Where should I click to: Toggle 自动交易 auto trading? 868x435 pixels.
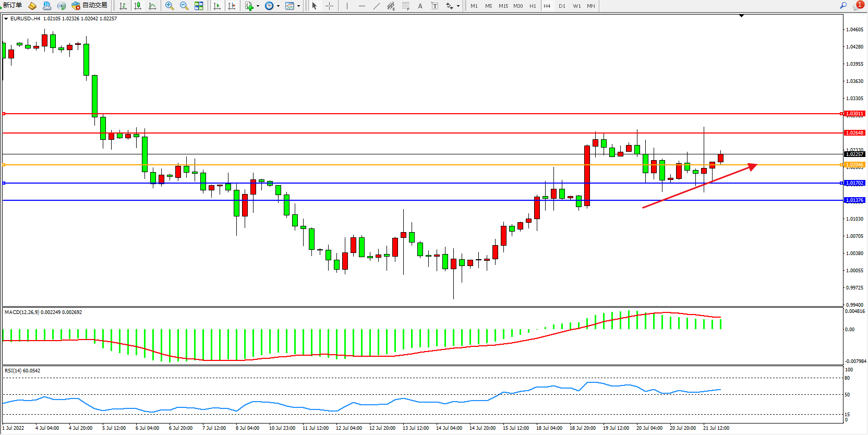(90, 6)
